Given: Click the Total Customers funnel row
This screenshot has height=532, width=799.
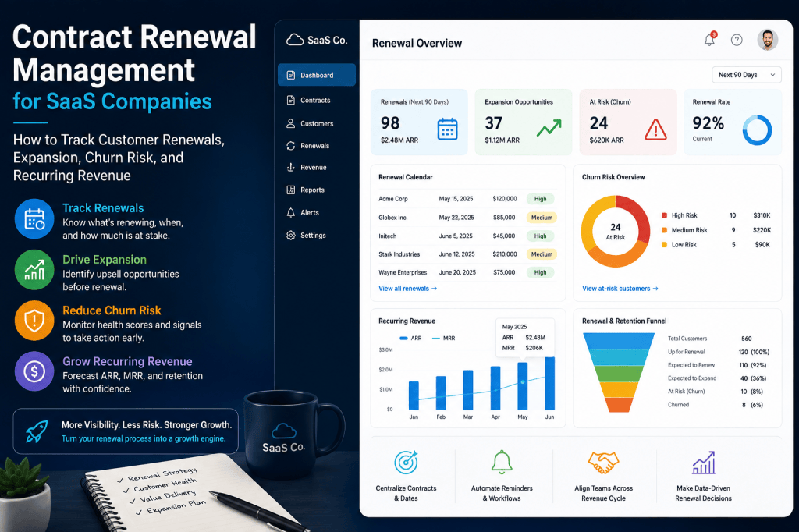Looking at the screenshot, I should [719, 339].
